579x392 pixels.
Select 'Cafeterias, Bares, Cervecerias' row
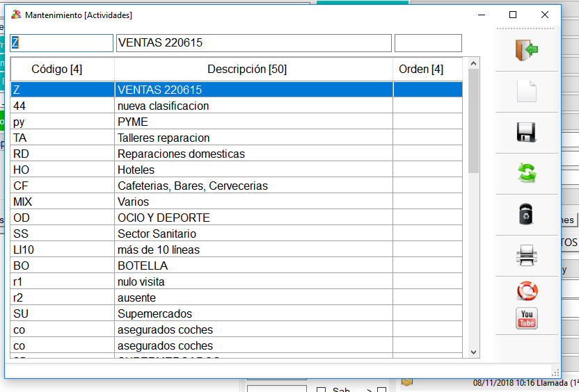pos(237,186)
